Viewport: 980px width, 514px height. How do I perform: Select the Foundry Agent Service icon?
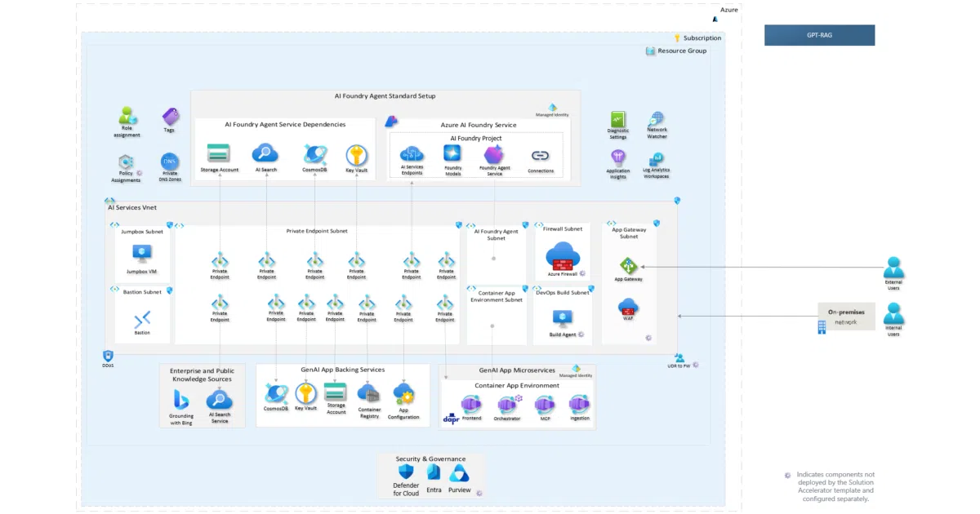coord(493,153)
